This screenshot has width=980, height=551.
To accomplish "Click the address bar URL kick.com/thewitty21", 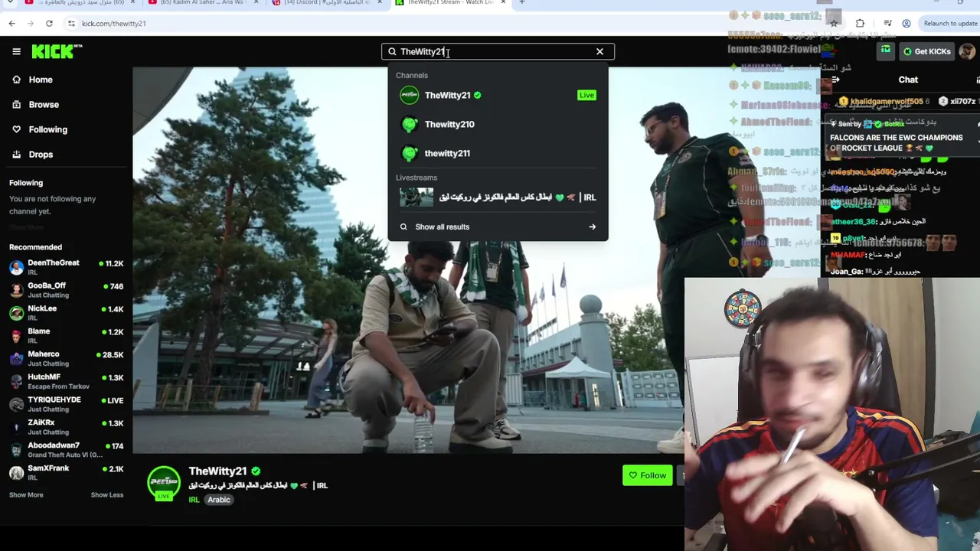I will [x=114, y=24].
